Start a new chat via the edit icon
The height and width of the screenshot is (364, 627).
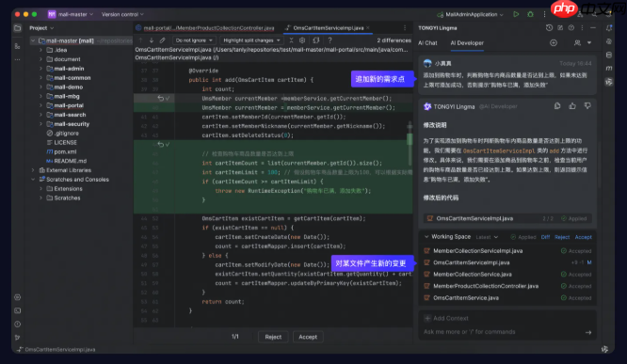click(560, 28)
